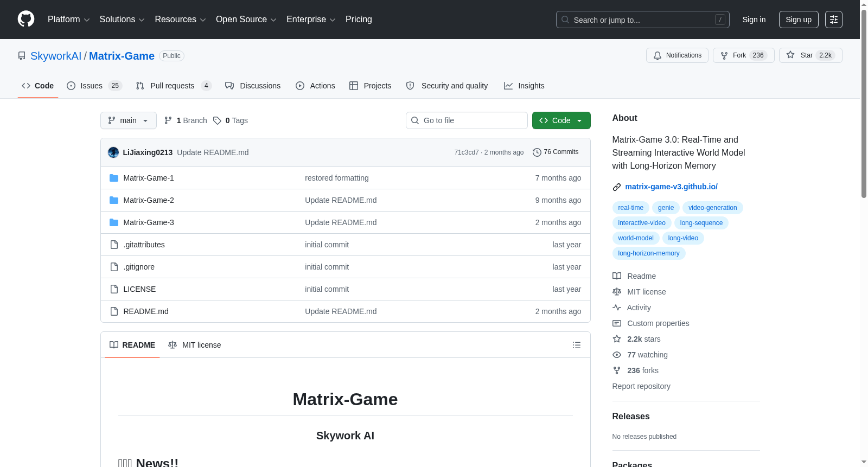Open the green Code dropdown button
Image resolution: width=868 pixels, height=467 pixels.
[x=561, y=120]
